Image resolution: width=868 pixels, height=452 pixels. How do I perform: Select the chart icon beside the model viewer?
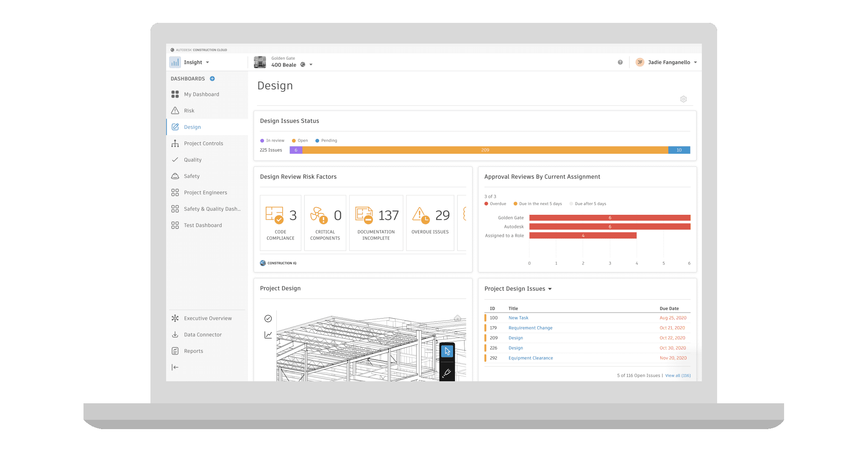coord(268,334)
